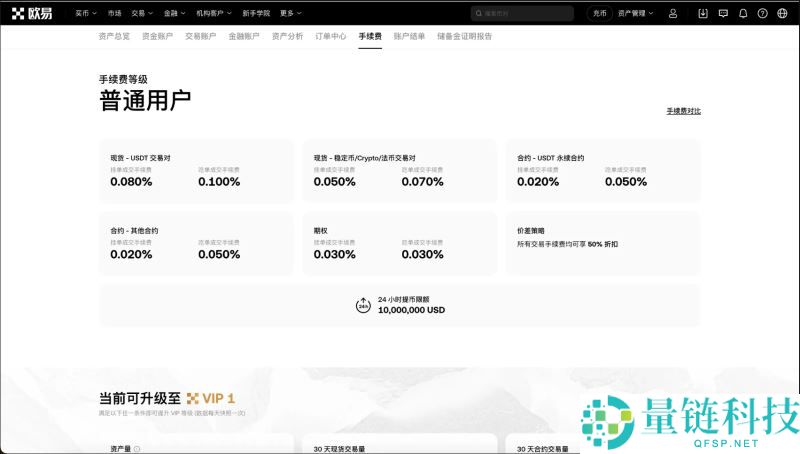Open the 手续费对比 link
Image resolution: width=800 pixels, height=454 pixels.
pos(683,111)
